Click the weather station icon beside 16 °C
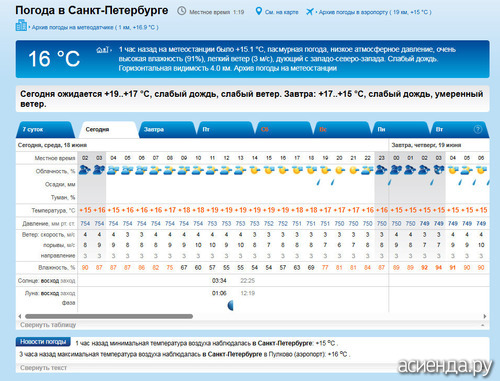This screenshot has width=500, height=381. [103, 50]
